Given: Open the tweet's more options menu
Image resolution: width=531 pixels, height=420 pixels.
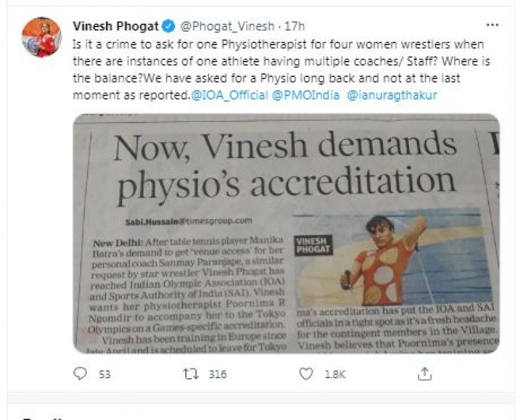Looking at the screenshot, I should tap(492, 25).
